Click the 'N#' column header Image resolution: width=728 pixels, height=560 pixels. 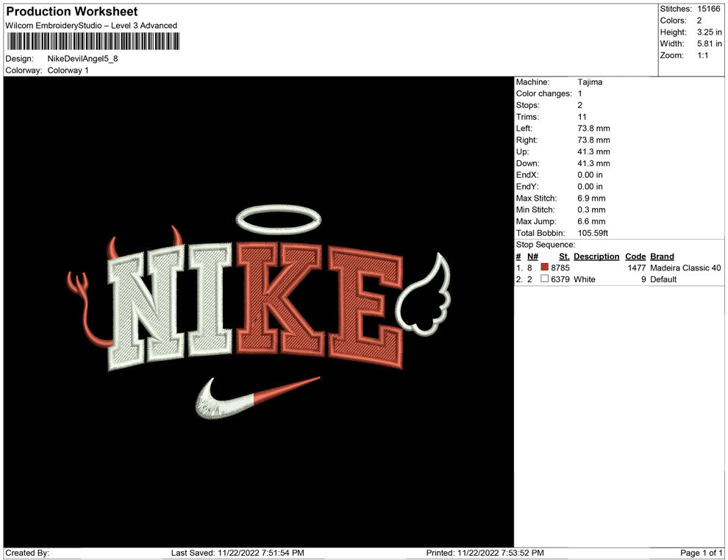[532, 256]
